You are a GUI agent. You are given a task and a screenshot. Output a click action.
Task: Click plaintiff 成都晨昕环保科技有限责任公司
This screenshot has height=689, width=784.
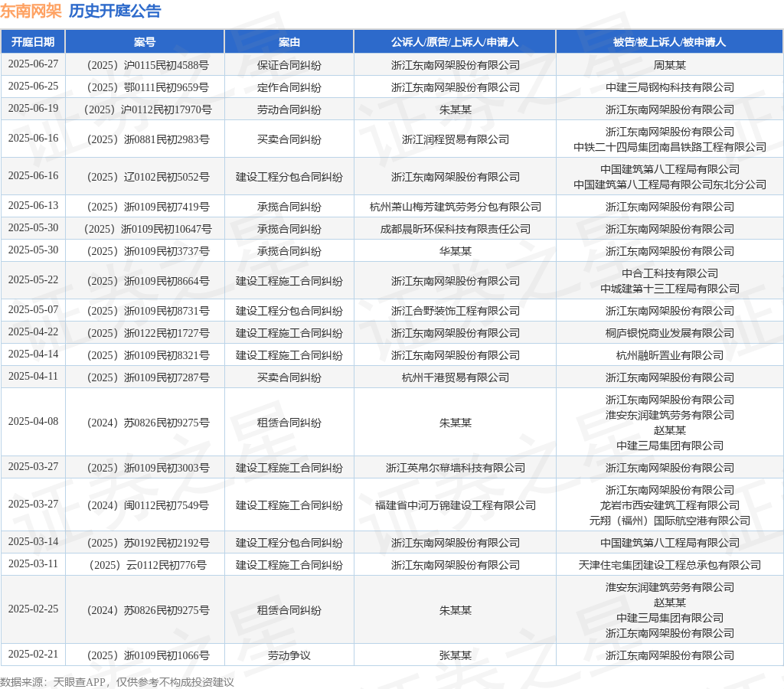[455, 228]
